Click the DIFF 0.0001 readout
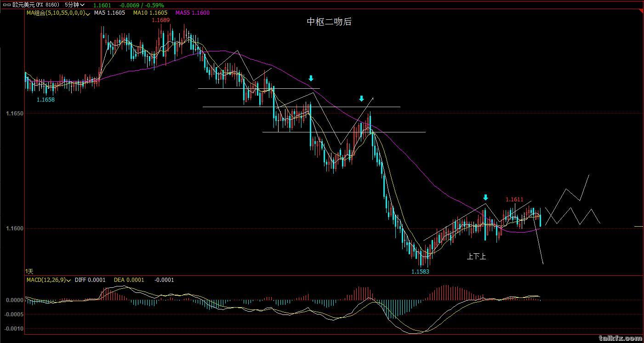The image size is (644, 343). (x=90, y=280)
